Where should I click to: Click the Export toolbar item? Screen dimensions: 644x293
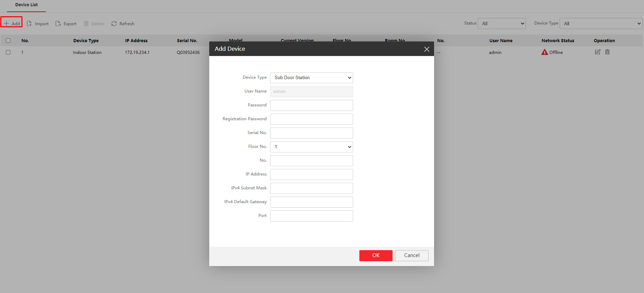pos(66,23)
